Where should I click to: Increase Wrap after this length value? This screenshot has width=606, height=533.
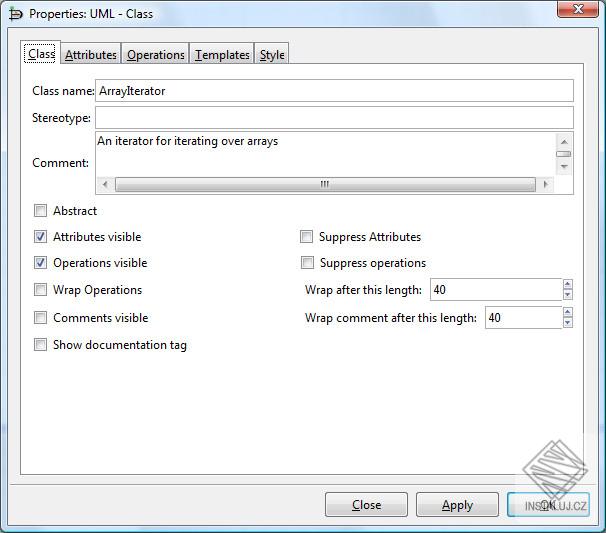click(x=567, y=284)
